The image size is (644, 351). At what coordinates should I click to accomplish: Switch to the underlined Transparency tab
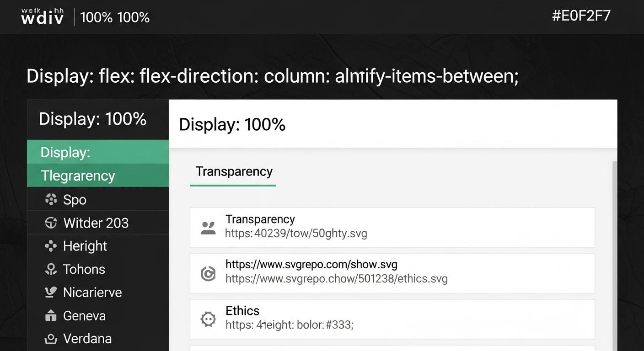click(234, 172)
